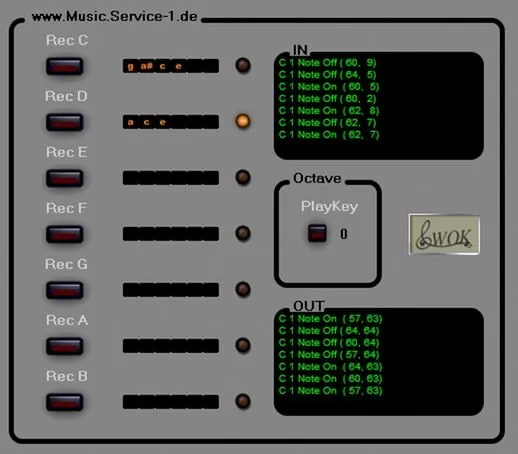Click the Rec C indicator LED
Screen dimensions: 518x454
[x=243, y=65]
